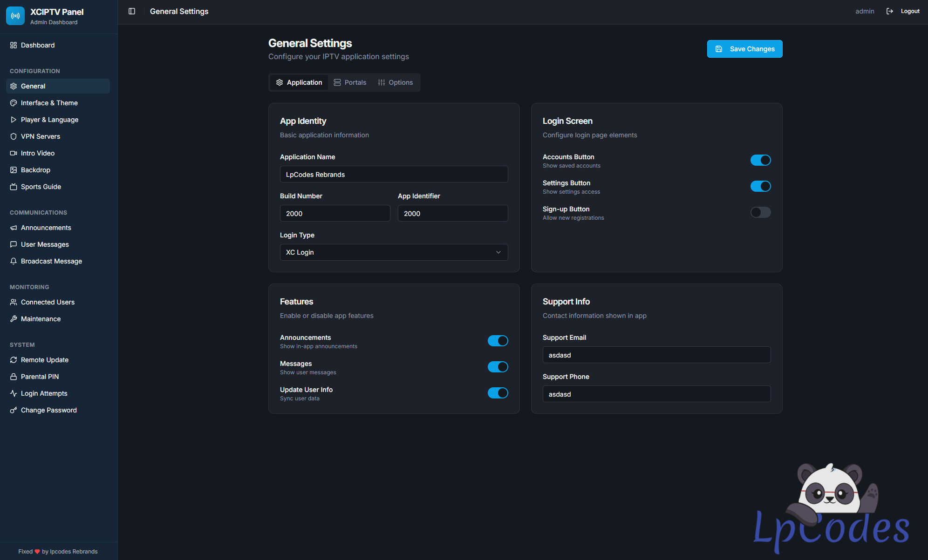Click the Application Name input field
Viewport: 928px width, 560px height.
394,175
